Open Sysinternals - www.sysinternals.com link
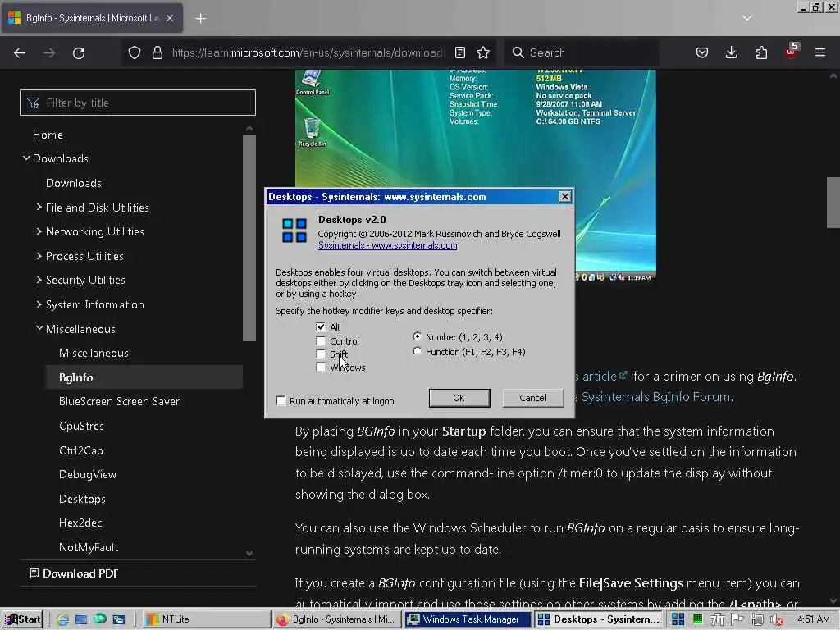Viewport: 840px width, 630px height. tap(387, 245)
